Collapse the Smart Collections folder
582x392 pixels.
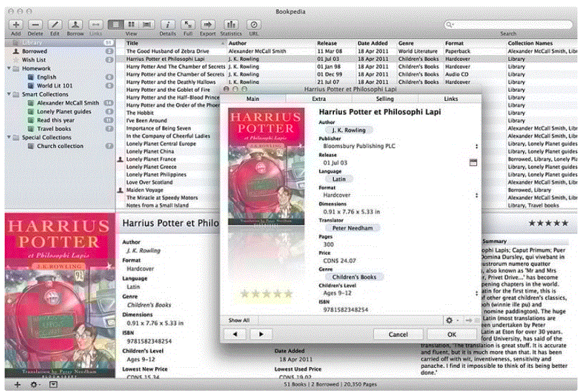9,94
